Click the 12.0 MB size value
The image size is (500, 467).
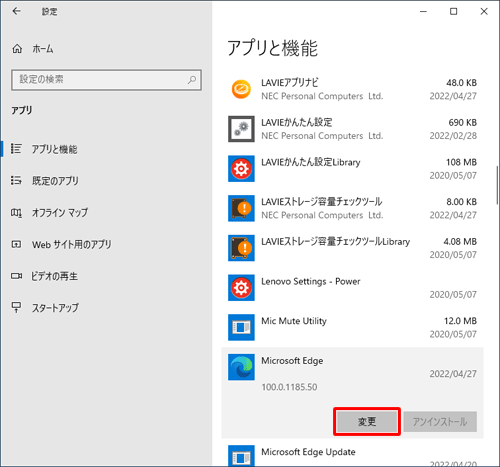pos(460,321)
